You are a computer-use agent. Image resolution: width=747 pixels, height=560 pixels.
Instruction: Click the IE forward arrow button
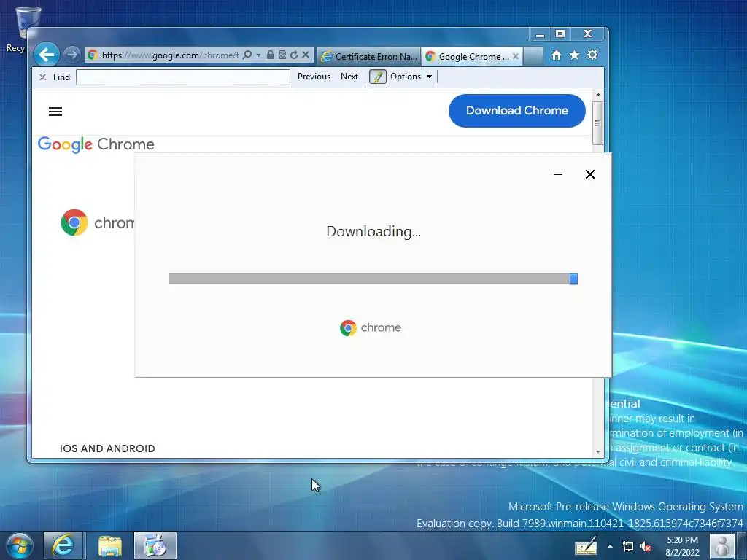coord(72,55)
